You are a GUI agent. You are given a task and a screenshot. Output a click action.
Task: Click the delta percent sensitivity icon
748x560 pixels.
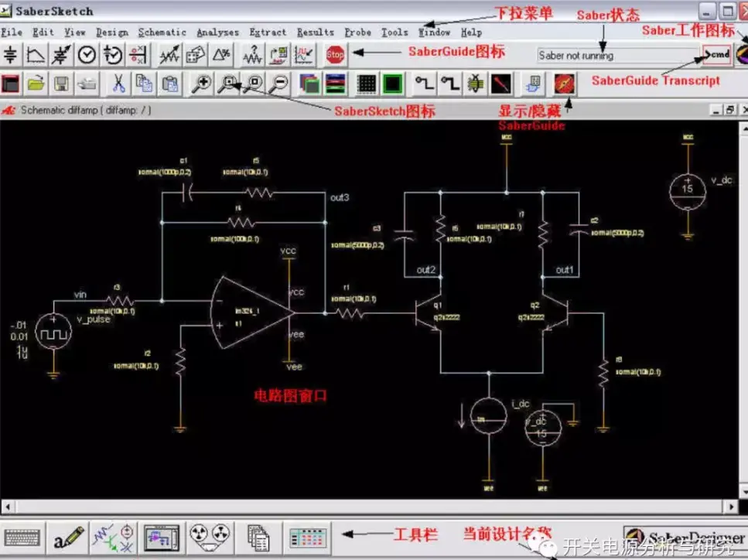click(221, 56)
